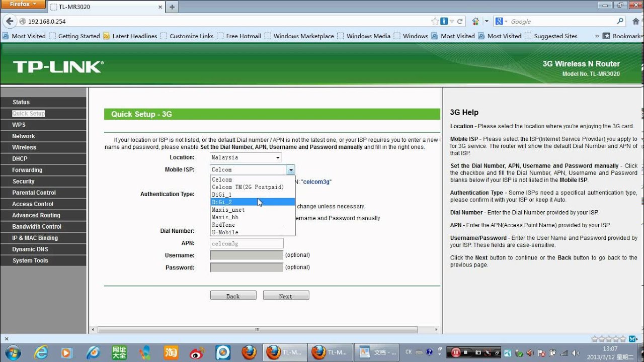Bookmark this page with the star icon
This screenshot has height=362, width=644.
coord(436,22)
